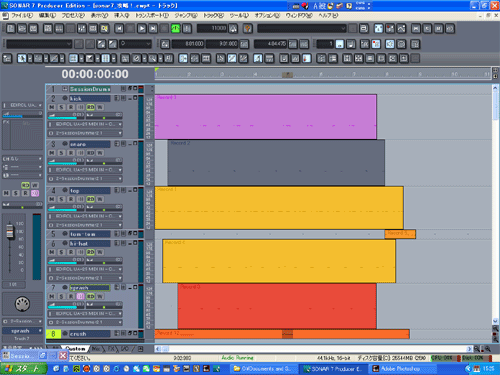Click the crush track name field
This screenshot has height=375, width=500.
pyautogui.click(x=89, y=334)
